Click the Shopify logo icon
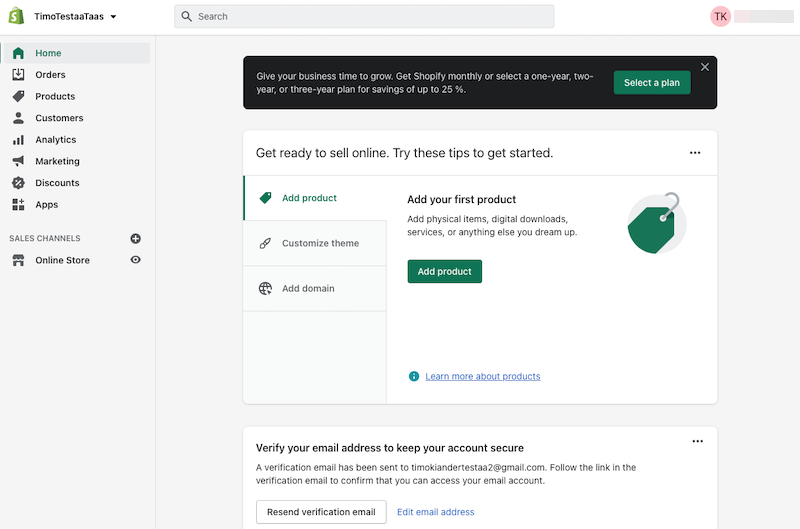800x529 pixels. tap(16, 16)
